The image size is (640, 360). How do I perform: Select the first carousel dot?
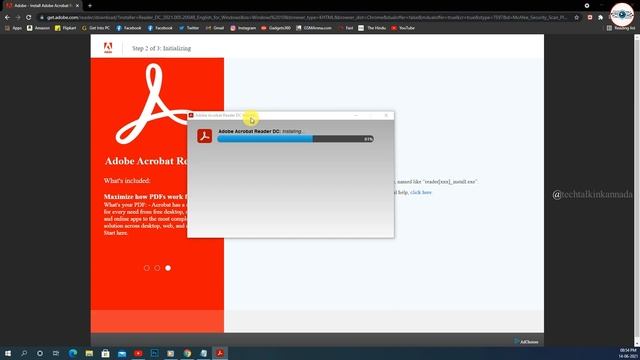click(147, 268)
